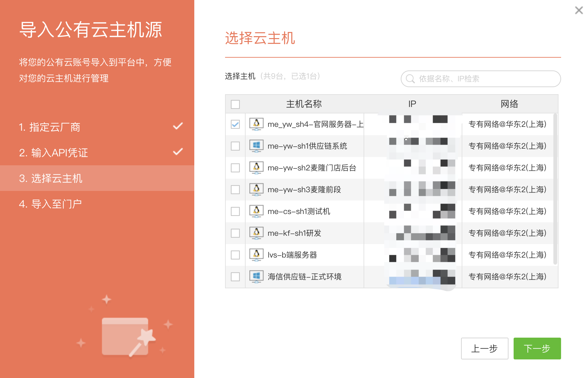Screen dimensions: 588x378
Task: Select step 4 导入至门户
Action: 50,204
